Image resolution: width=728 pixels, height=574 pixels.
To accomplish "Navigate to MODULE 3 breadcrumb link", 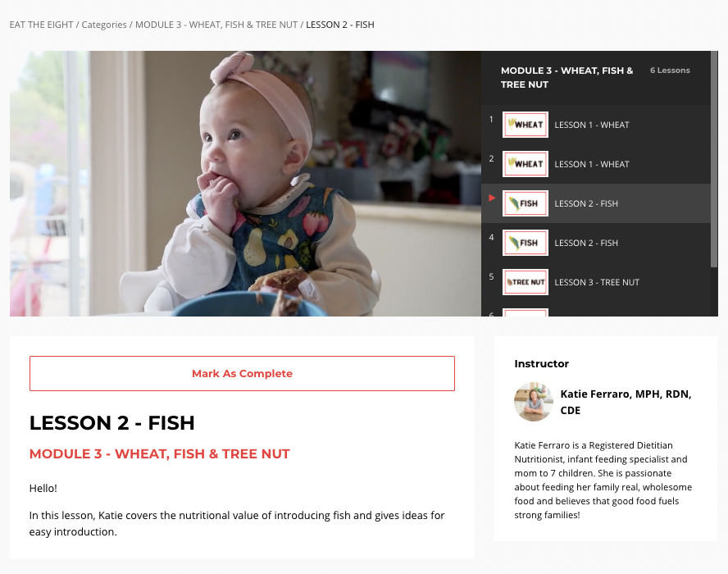I will tap(216, 25).
